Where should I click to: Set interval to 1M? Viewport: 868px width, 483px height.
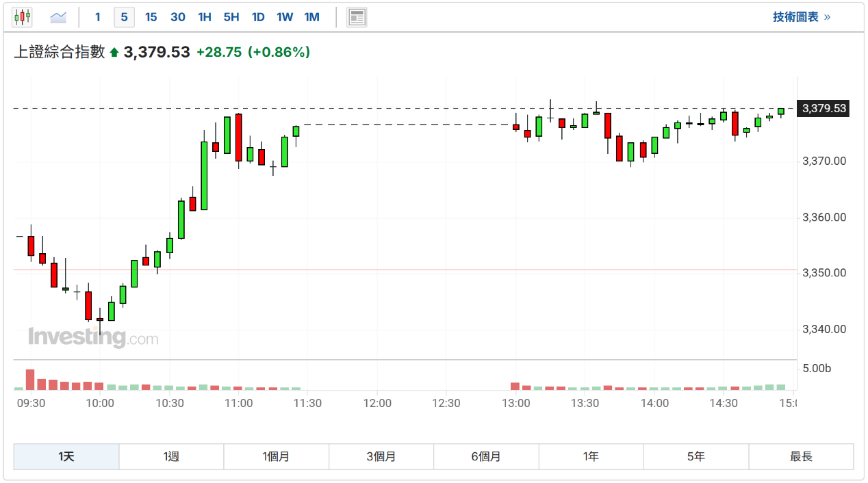click(311, 17)
